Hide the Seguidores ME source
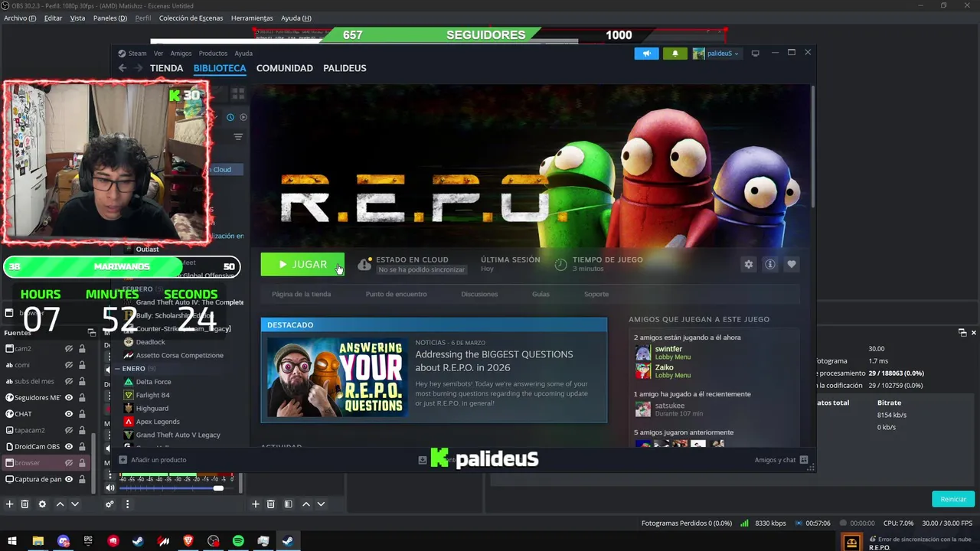Viewport: 980px width, 551px height. pos(69,398)
